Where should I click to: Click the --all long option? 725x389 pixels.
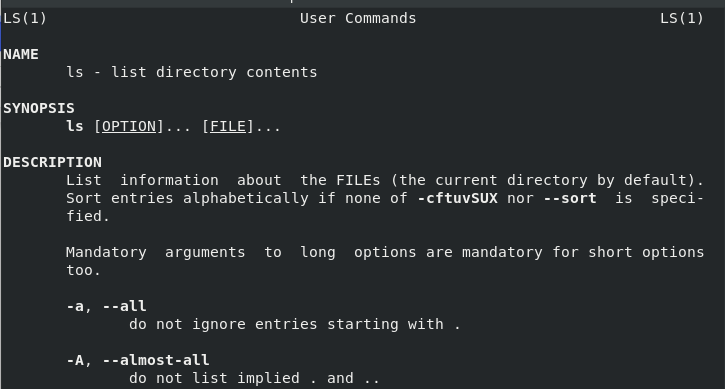click(x=124, y=306)
